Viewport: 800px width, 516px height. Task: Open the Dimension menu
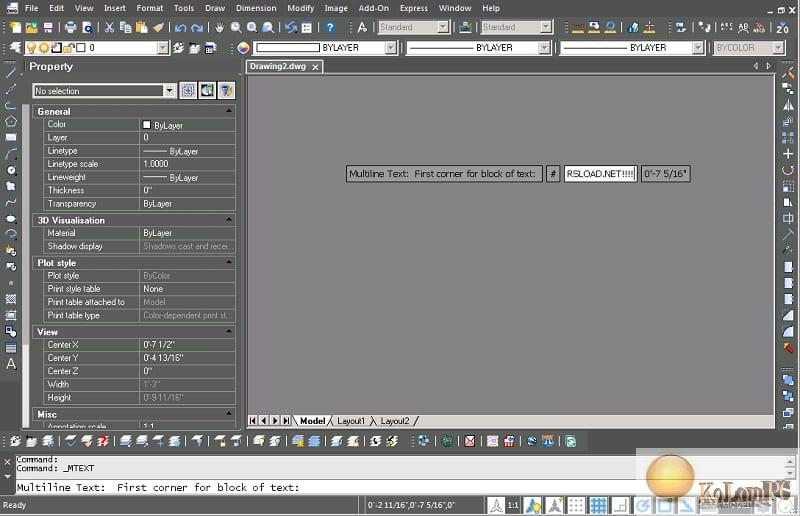coord(256,8)
